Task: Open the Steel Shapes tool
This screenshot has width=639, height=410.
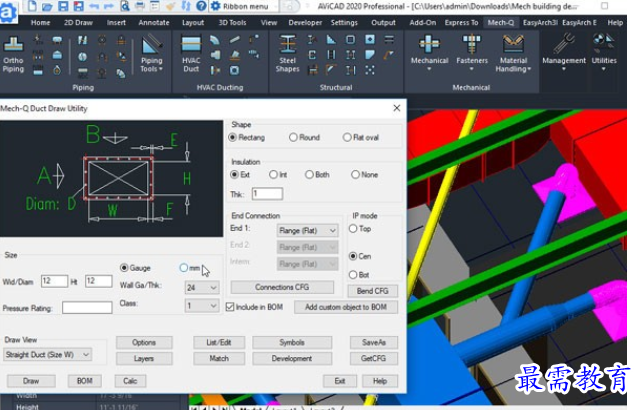Action: tap(287, 55)
